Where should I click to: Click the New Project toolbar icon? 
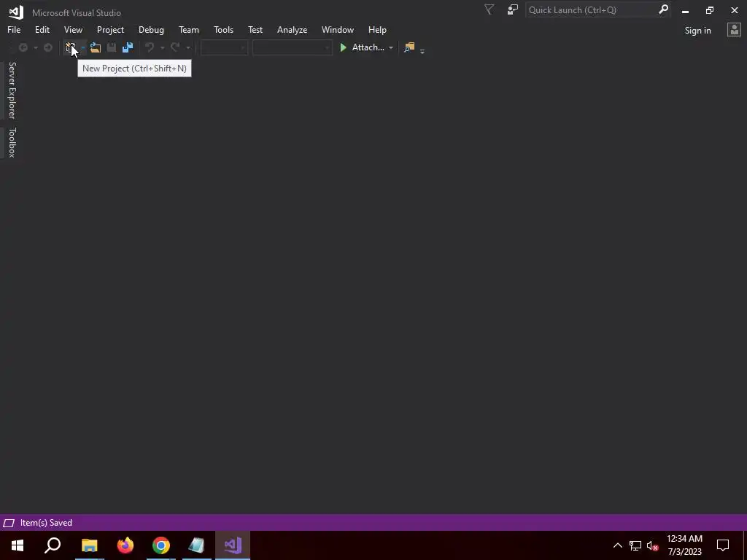point(71,47)
